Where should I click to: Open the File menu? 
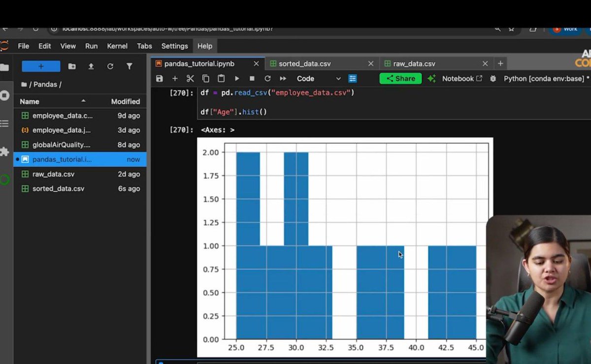pos(24,46)
